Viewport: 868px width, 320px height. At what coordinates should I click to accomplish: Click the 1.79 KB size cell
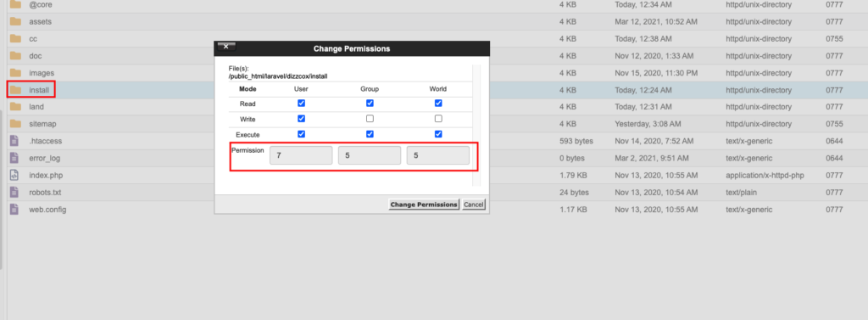(x=574, y=175)
